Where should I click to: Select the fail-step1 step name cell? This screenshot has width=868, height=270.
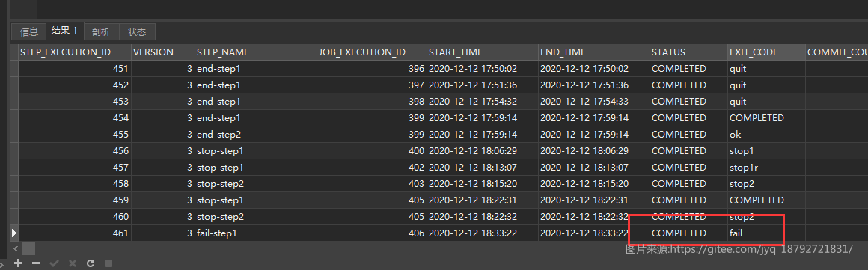255,233
